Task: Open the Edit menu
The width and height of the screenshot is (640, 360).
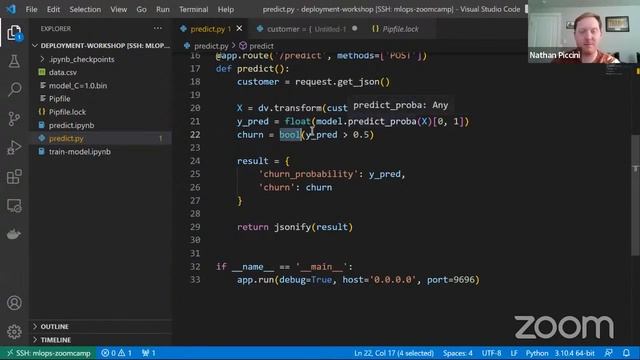Action: click(x=53, y=9)
